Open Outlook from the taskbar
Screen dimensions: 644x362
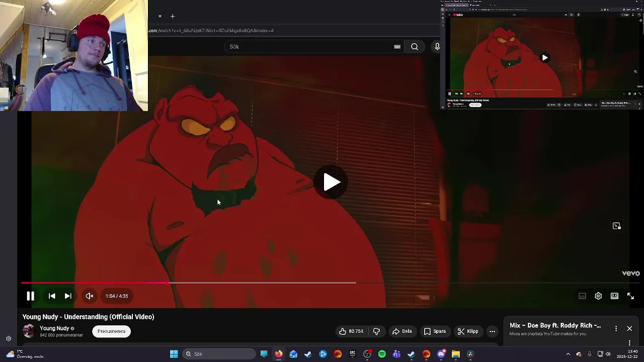(293, 354)
